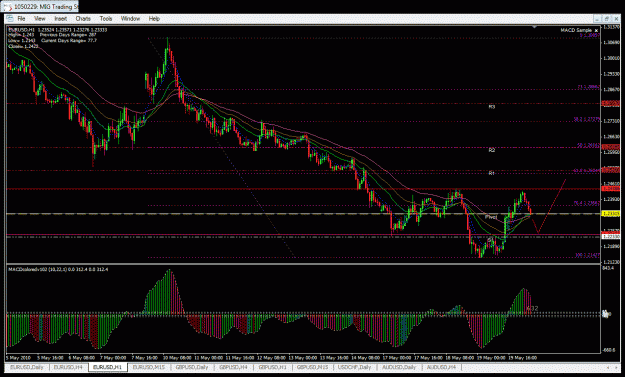Click the MACDcolored indicator label
The height and width of the screenshot is (377, 625).
(x=58, y=269)
